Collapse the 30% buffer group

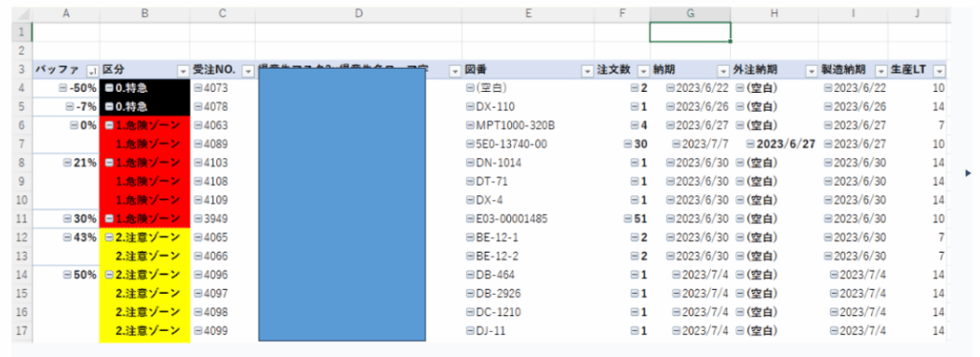coord(68,219)
